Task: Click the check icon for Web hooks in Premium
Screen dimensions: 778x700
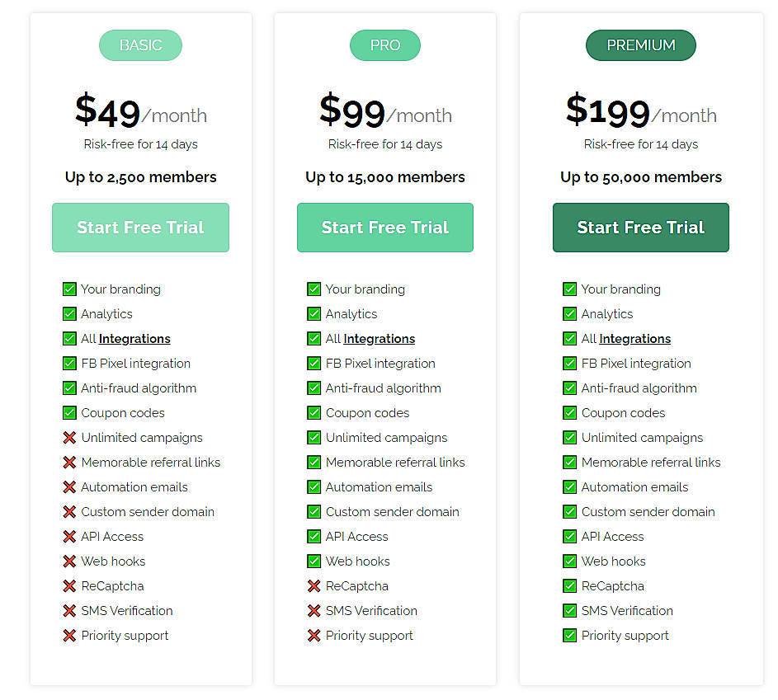Action: (x=570, y=561)
